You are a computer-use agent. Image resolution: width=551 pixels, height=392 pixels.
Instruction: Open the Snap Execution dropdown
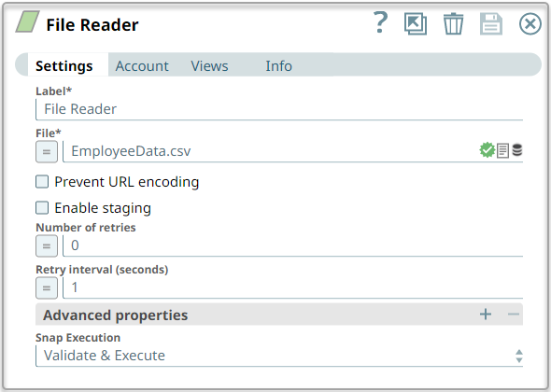click(279, 356)
